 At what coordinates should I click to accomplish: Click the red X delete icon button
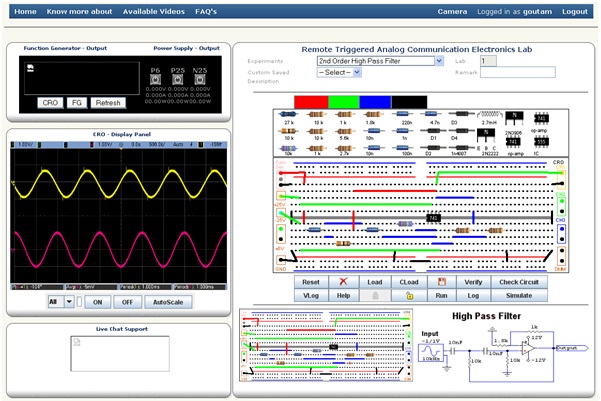tap(343, 283)
